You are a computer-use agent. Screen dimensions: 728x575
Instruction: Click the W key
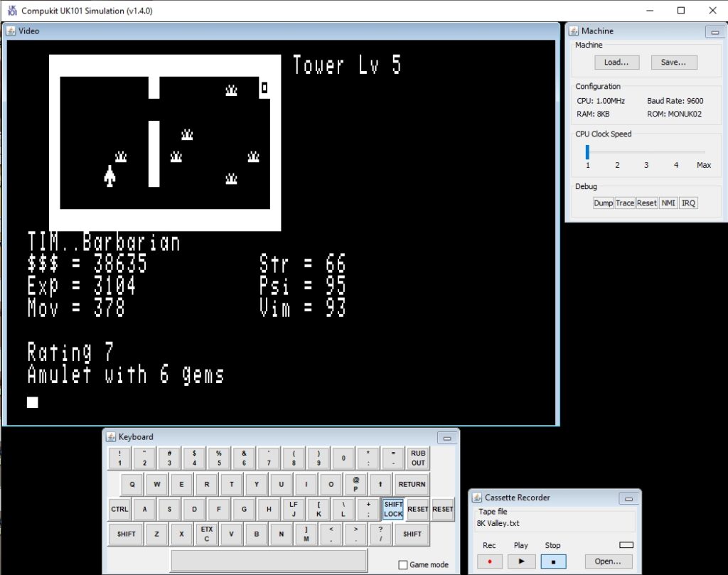(x=157, y=484)
